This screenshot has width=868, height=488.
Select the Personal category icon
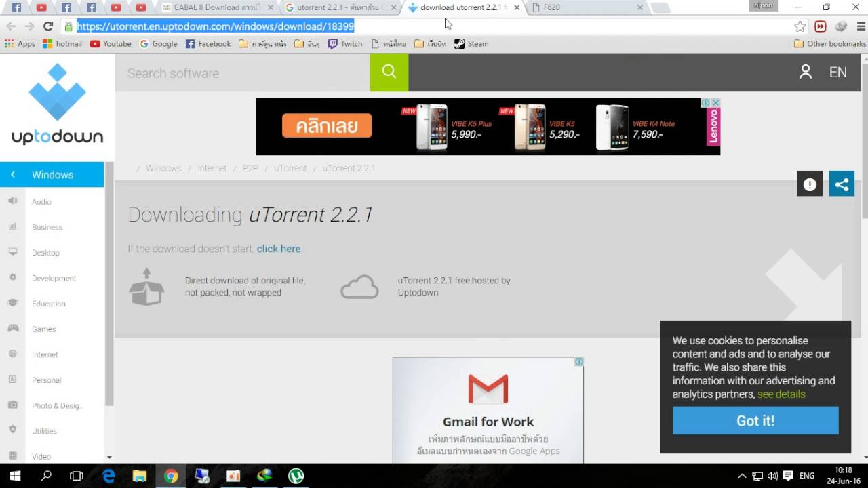click(x=12, y=380)
